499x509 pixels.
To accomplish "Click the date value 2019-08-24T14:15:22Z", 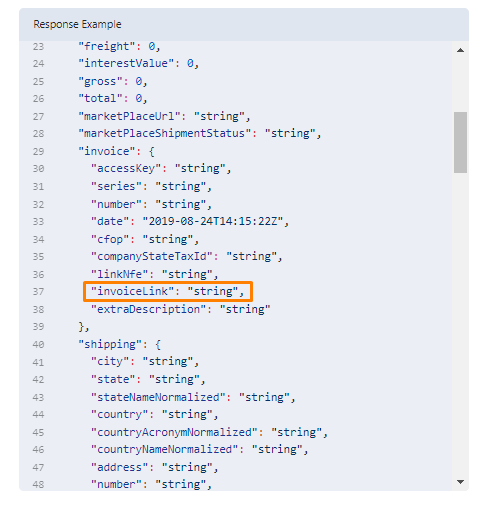I will [213, 221].
